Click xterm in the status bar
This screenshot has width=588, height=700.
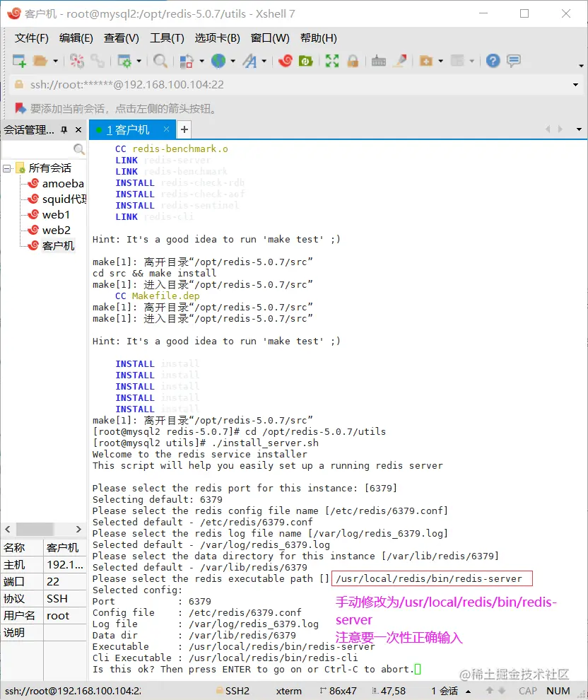[x=288, y=691]
